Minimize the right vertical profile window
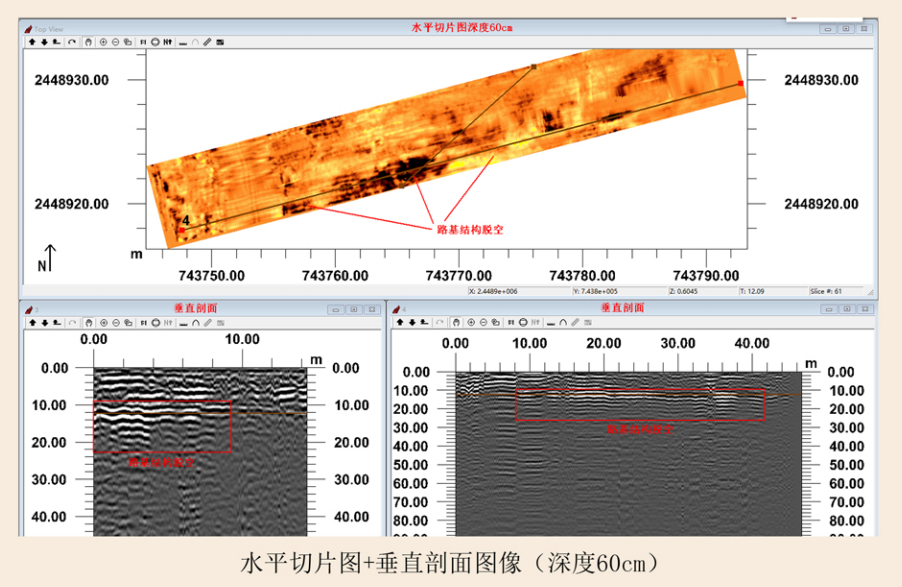This screenshot has height=587, width=902. click(x=827, y=310)
